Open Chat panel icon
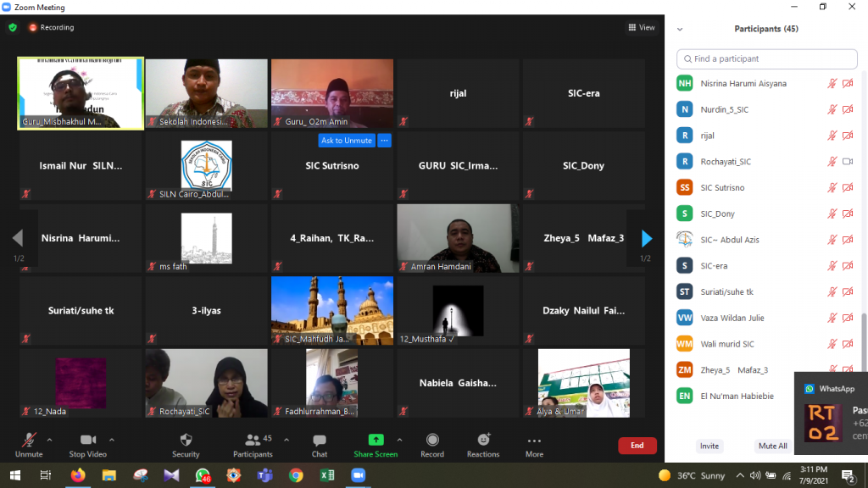 click(320, 440)
